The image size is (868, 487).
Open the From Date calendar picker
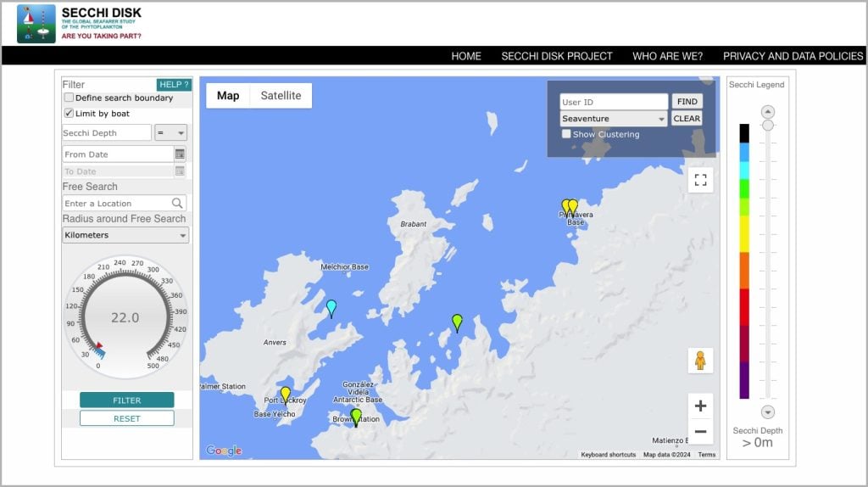(180, 154)
